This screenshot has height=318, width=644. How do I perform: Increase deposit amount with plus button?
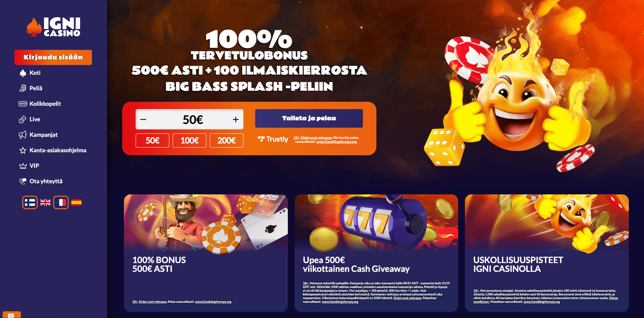(x=236, y=120)
